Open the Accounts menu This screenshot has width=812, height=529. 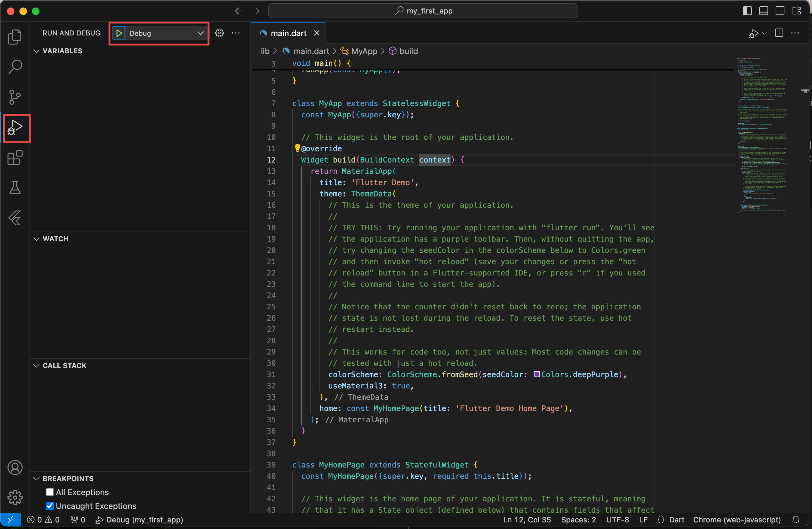[15, 467]
